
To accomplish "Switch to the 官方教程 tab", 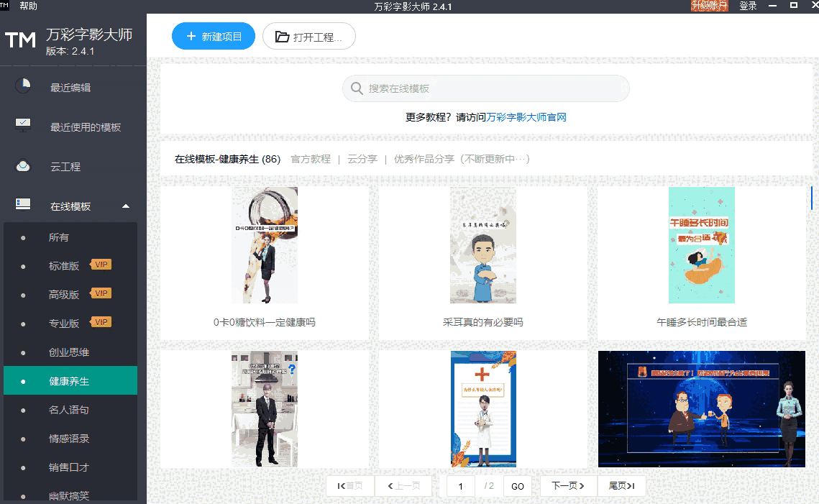I will pyautogui.click(x=310, y=159).
